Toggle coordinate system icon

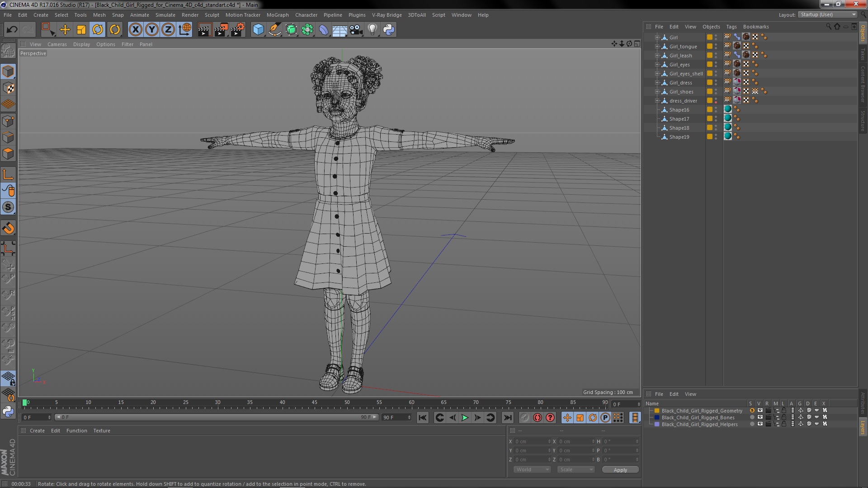click(184, 30)
